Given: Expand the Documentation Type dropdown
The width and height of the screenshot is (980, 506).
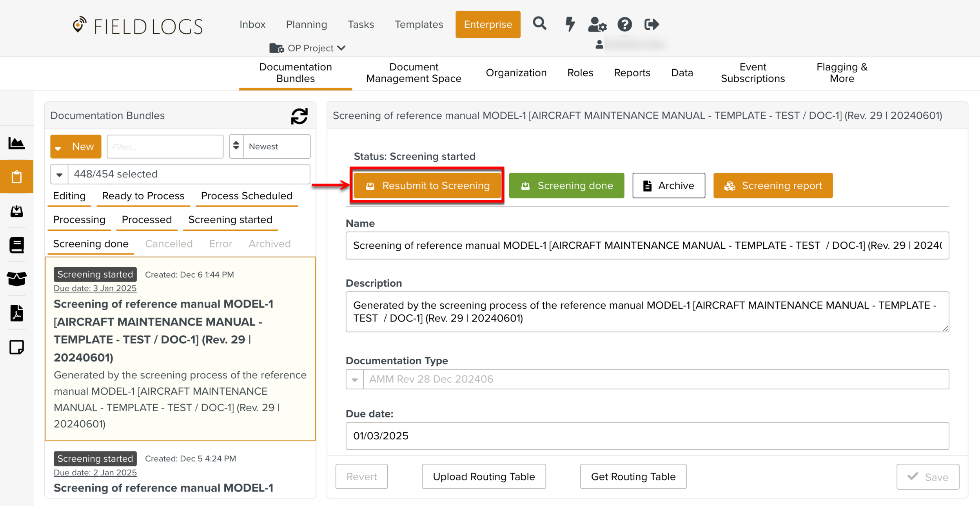Looking at the screenshot, I should (355, 379).
